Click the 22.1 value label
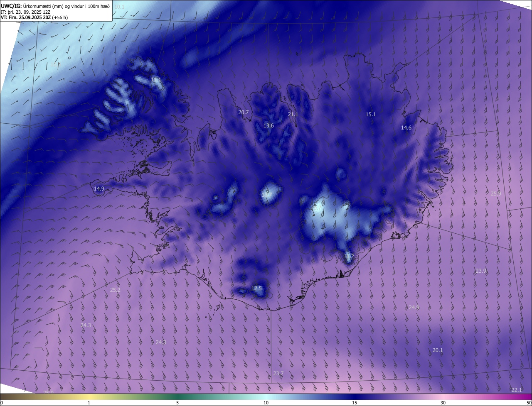This screenshot has height=406, width=532. click(x=517, y=390)
